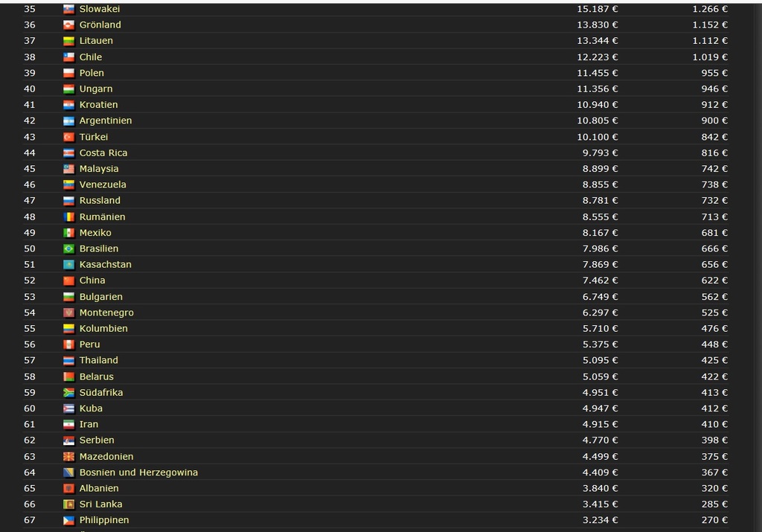Image resolution: width=762 pixels, height=532 pixels.
Task: Click the Kuba flag icon
Action: click(x=68, y=408)
